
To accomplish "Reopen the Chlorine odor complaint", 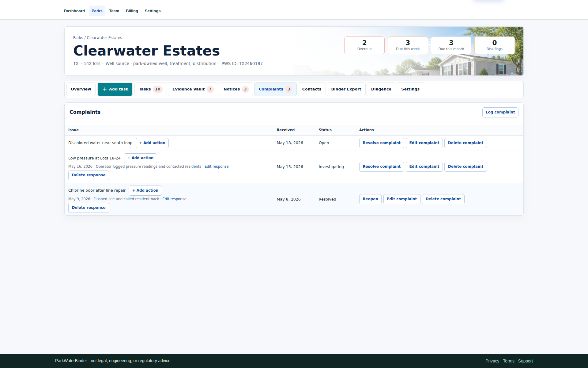I will click(x=370, y=199).
